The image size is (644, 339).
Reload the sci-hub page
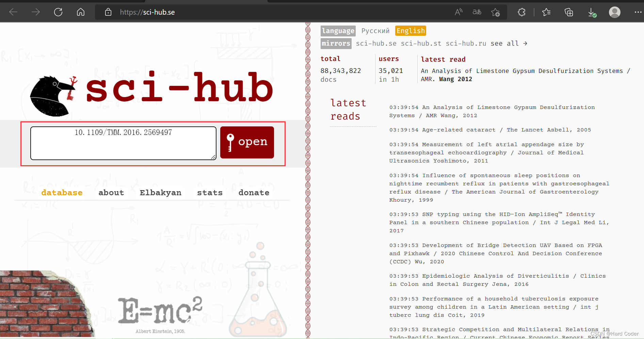coord(58,12)
